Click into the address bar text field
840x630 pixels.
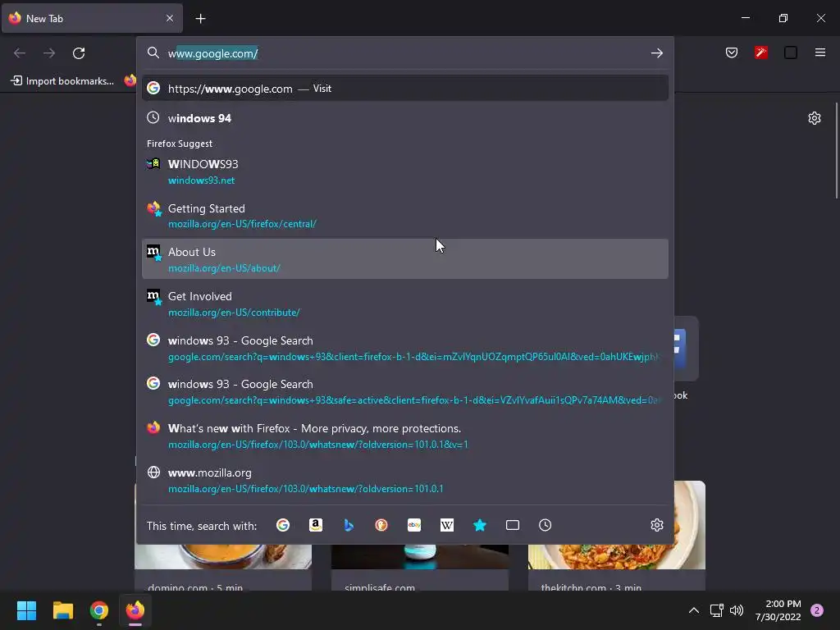click(405, 53)
